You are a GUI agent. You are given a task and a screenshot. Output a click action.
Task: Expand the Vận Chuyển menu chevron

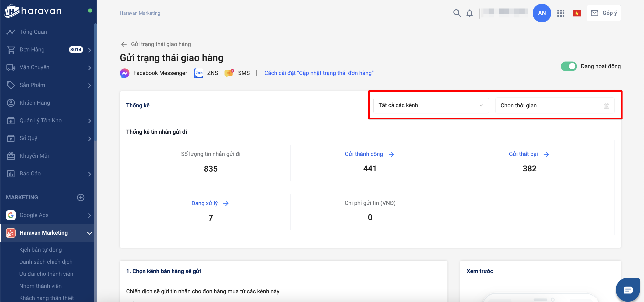coord(89,68)
